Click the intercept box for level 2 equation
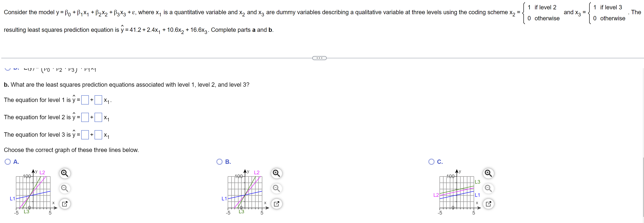The image size is (644, 223). click(x=85, y=117)
